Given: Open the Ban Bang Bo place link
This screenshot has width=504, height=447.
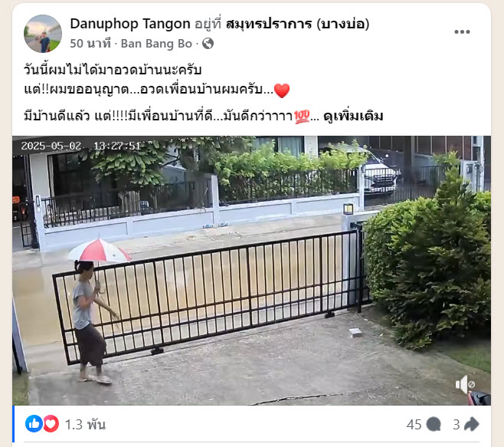Looking at the screenshot, I should [156, 44].
